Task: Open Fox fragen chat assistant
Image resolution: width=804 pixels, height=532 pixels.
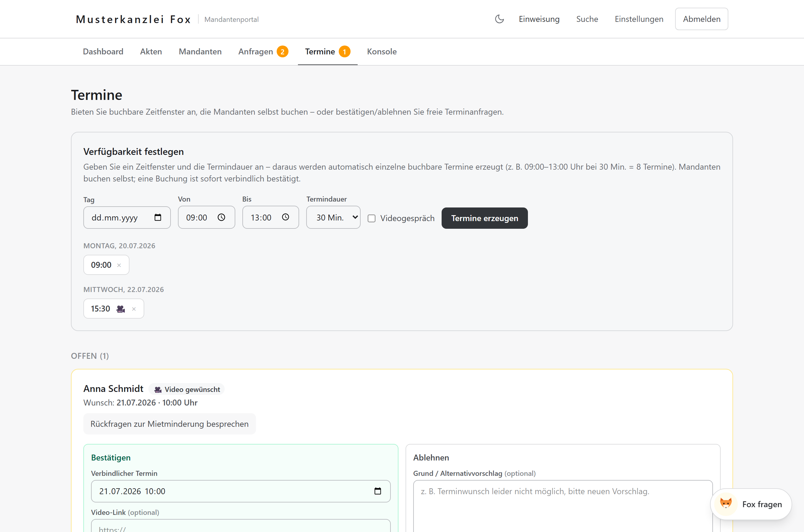Action: [x=751, y=504]
